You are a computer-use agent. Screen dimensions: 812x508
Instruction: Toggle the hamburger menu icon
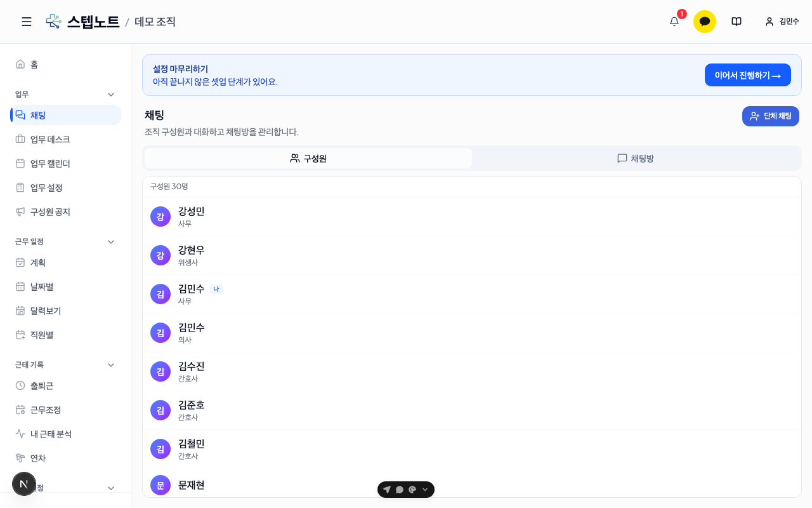(x=27, y=22)
